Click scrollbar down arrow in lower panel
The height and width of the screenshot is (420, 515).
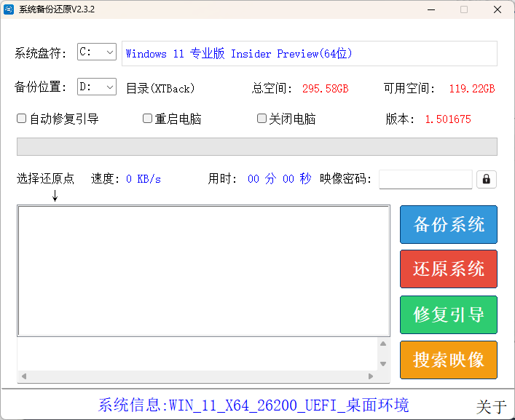click(382, 363)
